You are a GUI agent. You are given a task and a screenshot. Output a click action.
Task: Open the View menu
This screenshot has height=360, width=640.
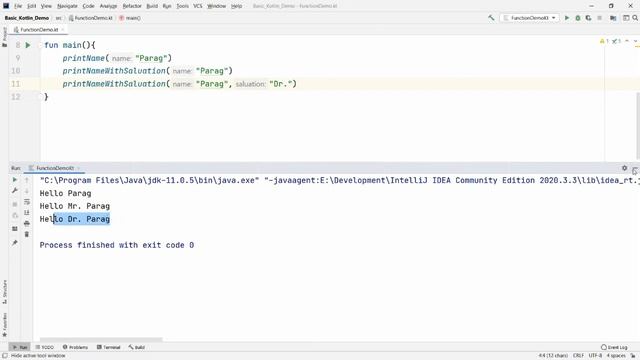[46, 6]
